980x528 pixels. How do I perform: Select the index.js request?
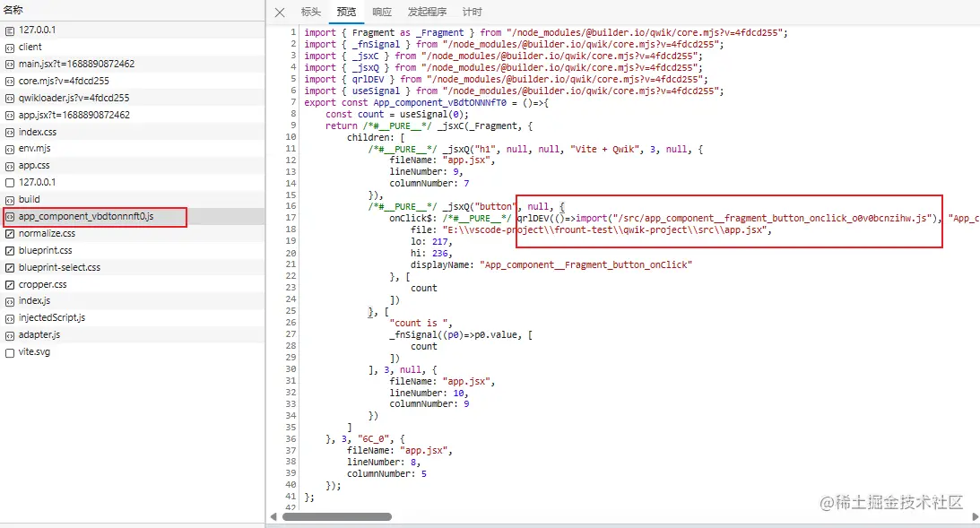tap(132, 300)
